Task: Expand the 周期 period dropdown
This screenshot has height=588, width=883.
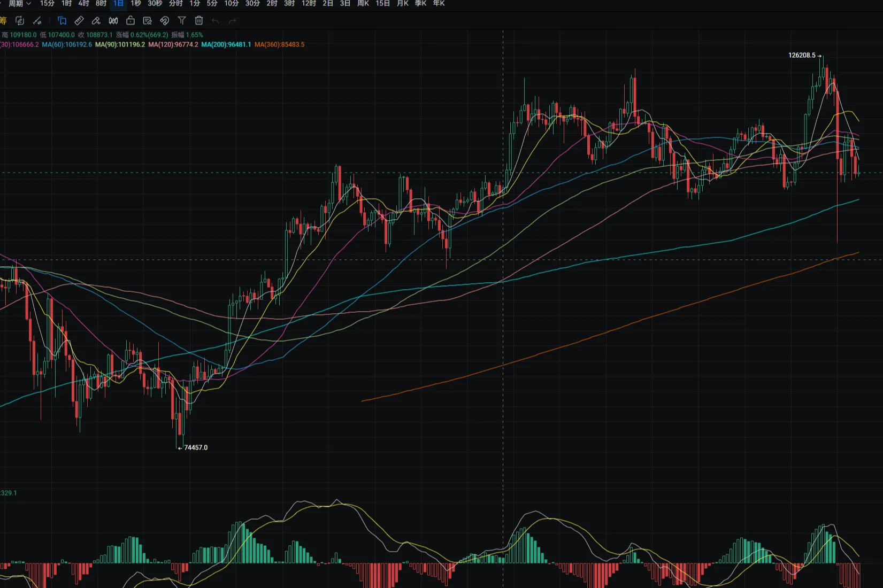Action: click(20, 4)
